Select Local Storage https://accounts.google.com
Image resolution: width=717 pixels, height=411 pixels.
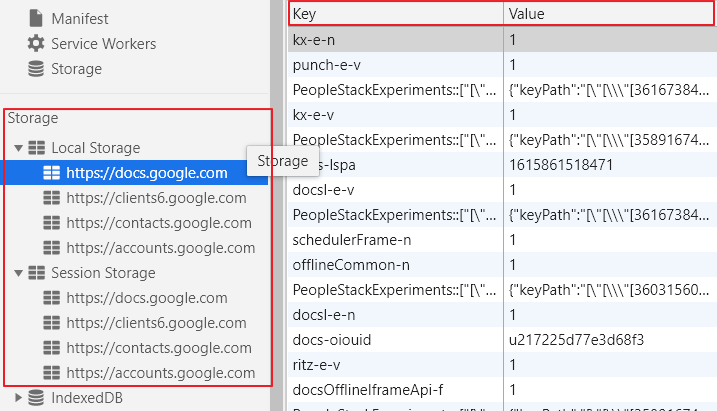coord(161,248)
